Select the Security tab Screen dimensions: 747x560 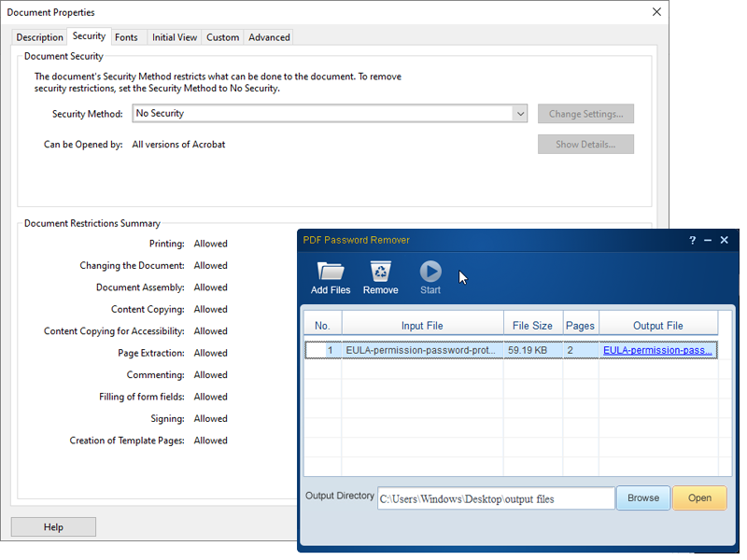(x=89, y=36)
